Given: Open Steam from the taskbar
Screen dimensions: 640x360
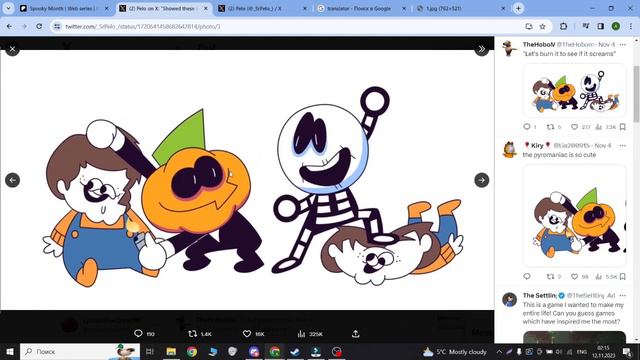Looking at the screenshot, I should (x=295, y=351).
